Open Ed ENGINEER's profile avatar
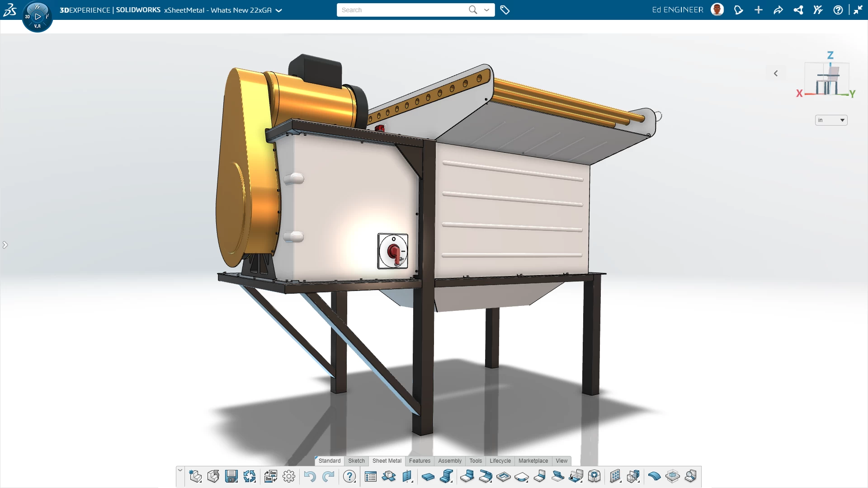Image resolution: width=868 pixels, height=488 pixels. click(717, 9)
